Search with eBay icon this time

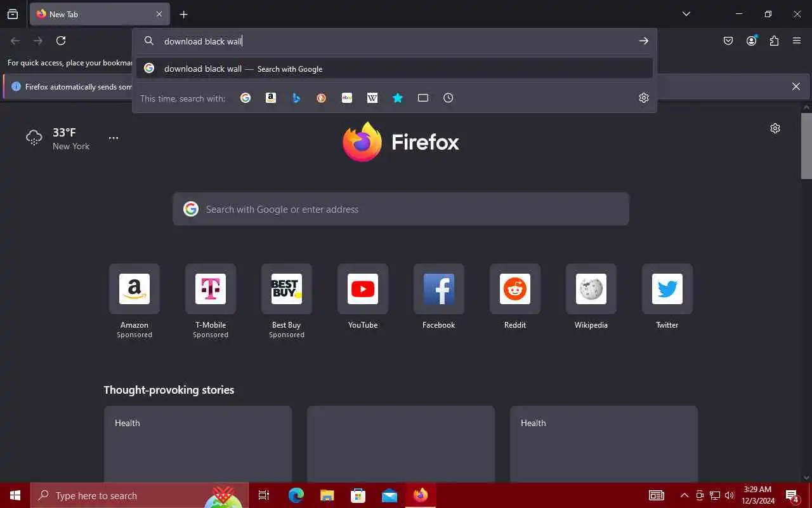(347, 98)
